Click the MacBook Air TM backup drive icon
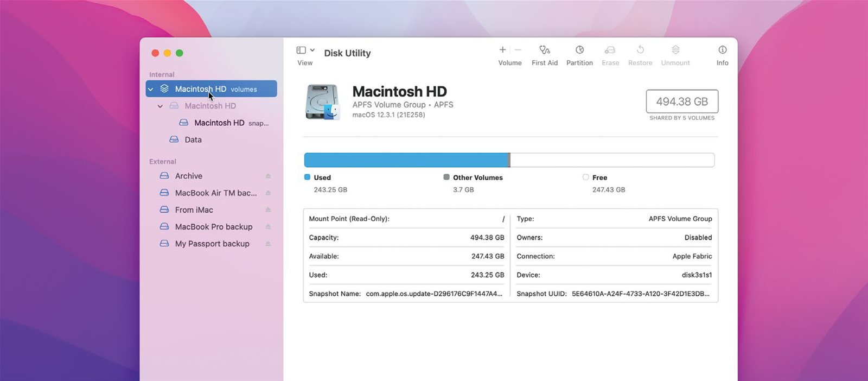 point(164,193)
